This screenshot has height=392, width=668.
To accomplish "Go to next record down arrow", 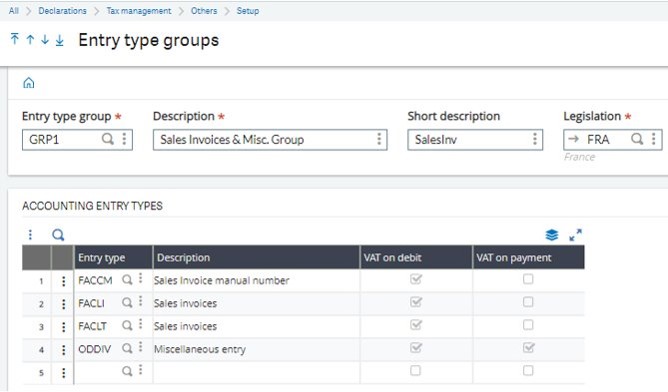I will click(x=45, y=40).
